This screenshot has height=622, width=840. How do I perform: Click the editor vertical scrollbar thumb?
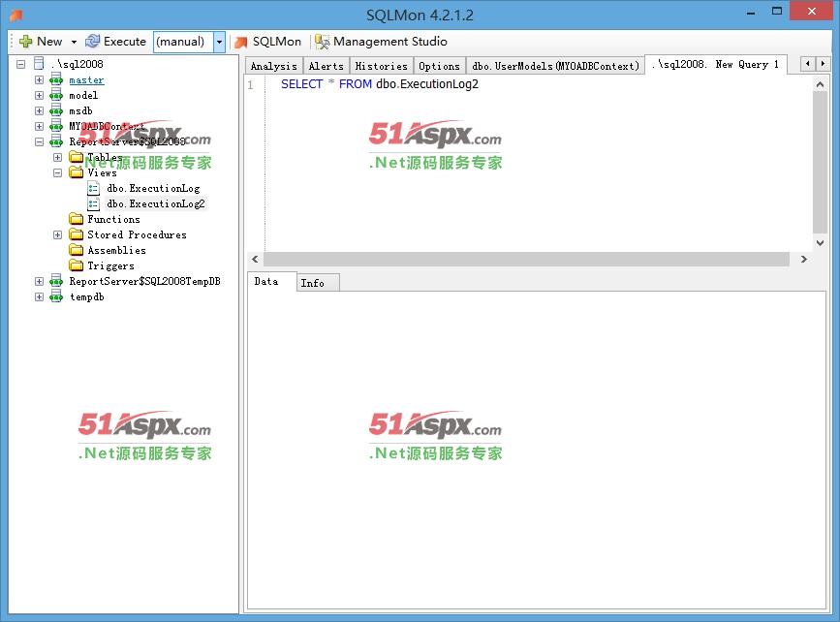click(820, 162)
